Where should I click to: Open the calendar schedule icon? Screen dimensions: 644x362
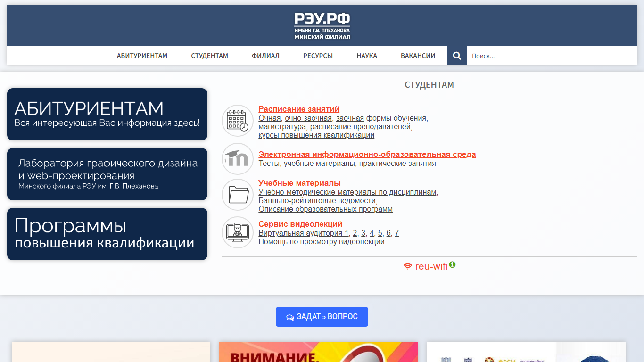tap(238, 121)
